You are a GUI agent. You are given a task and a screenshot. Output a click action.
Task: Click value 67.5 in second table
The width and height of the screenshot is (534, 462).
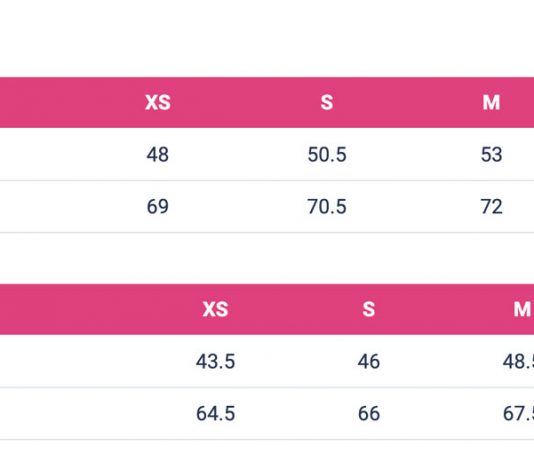click(518, 413)
